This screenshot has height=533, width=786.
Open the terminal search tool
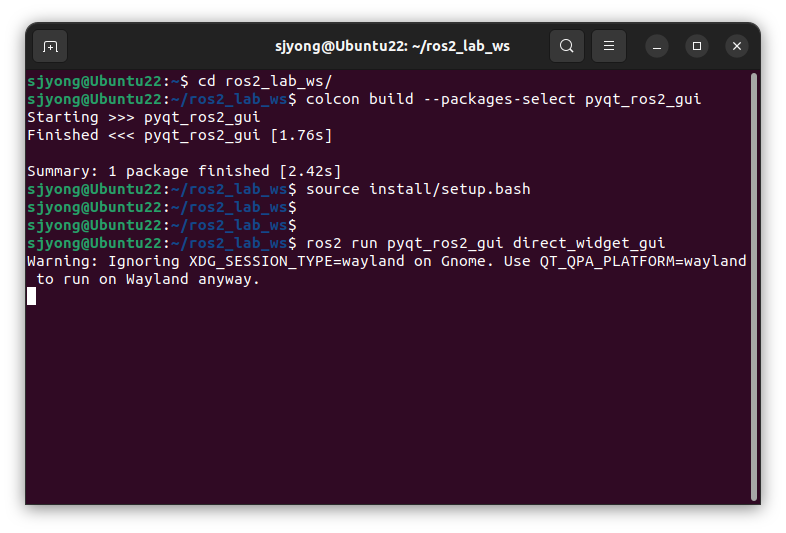[x=566, y=46]
